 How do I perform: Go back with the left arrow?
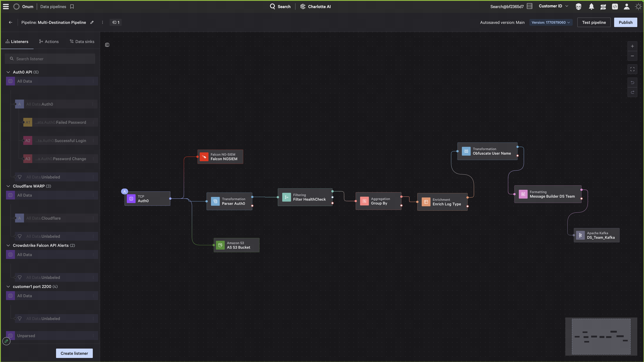[x=11, y=22]
